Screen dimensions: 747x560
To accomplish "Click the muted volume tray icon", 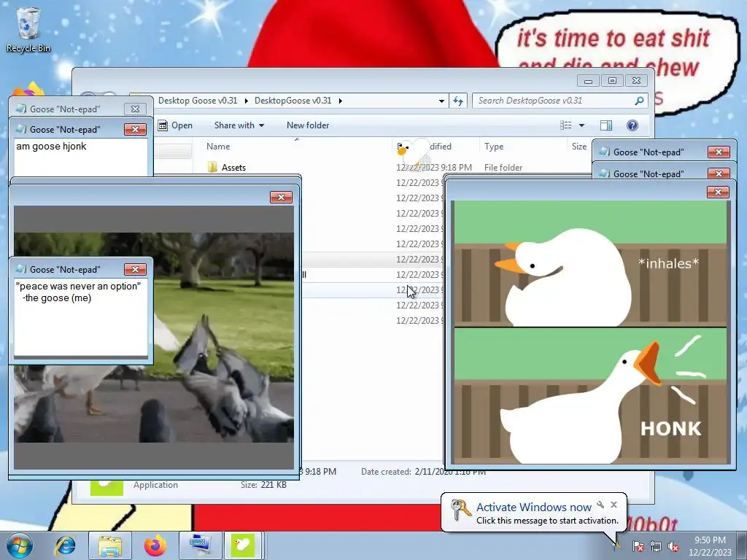I will [x=673, y=546].
